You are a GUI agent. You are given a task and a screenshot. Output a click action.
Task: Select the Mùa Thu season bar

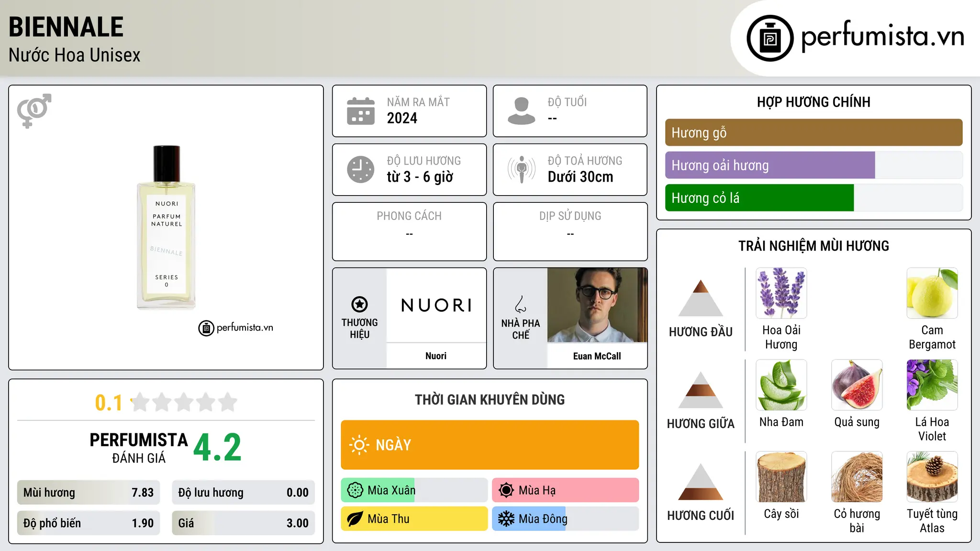(x=414, y=519)
